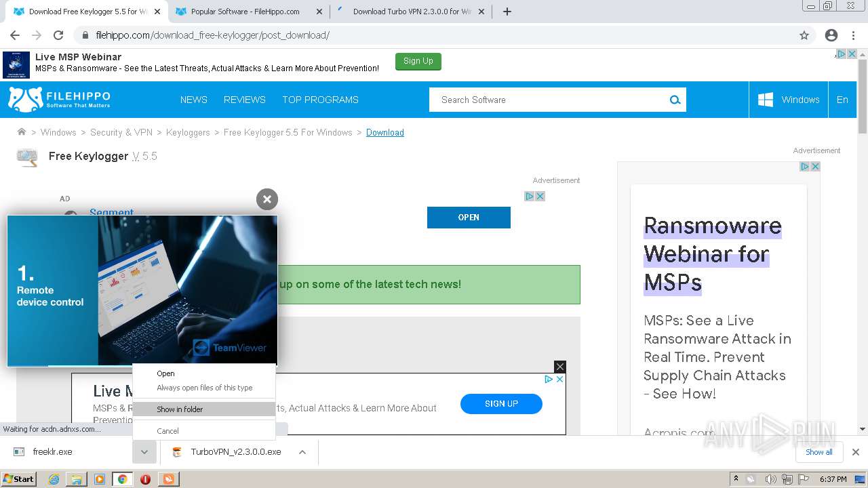868x488 pixels.
Task: Open NEWS in site navigation
Action: (194, 100)
